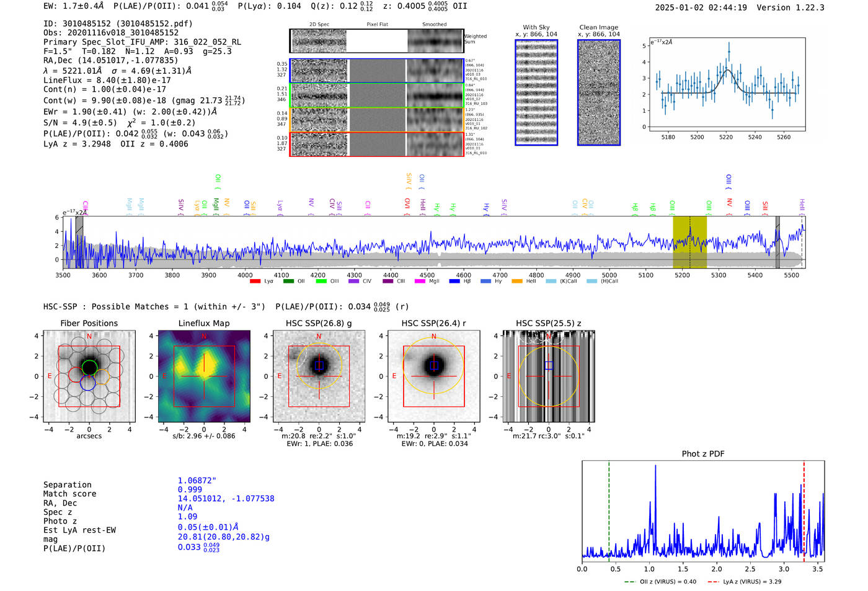This screenshot has height=591, width=868.
Task: Select the HSC SSP(26.4) r cutout
Action: click(434, 376)
